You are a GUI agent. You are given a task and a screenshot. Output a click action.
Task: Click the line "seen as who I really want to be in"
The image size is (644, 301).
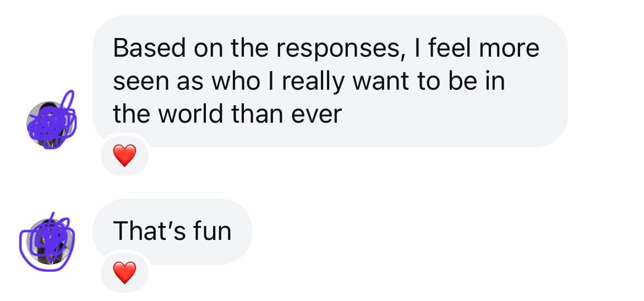click(x=309, y=81)
